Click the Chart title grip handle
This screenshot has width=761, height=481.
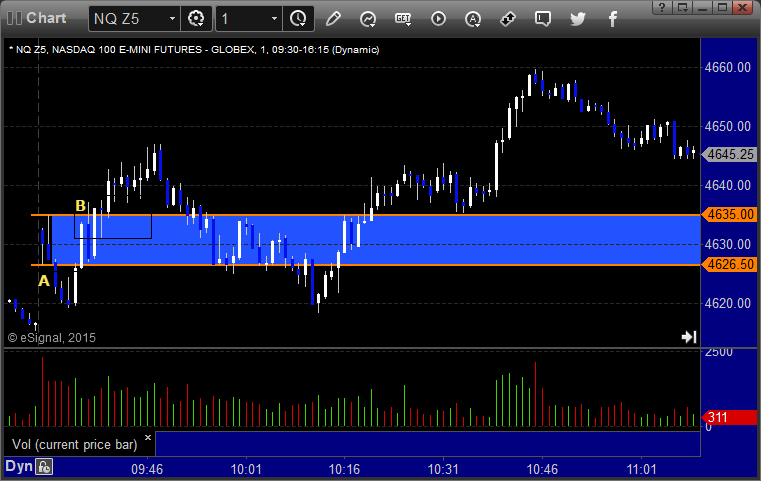click(14, 18)
